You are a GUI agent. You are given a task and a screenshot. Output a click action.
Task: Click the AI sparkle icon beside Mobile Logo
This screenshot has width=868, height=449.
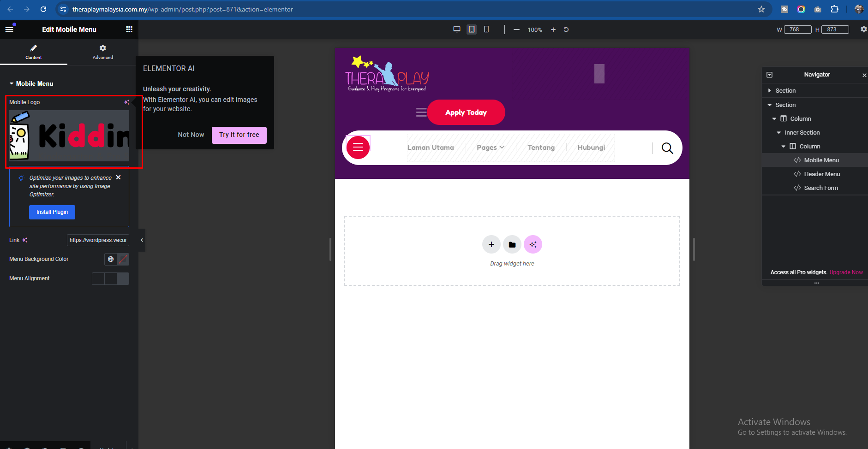tap(126, 102)
